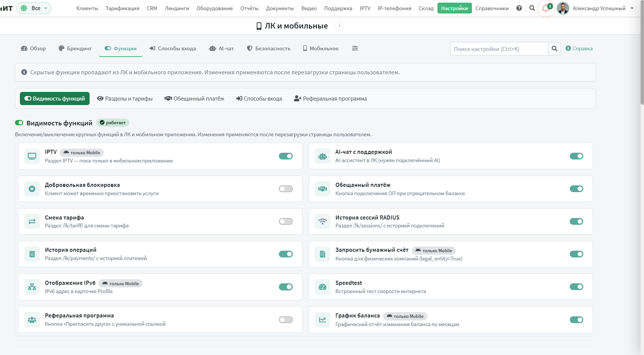The image size is (644, 355).
Task: Click the arrows icon of Смена тарифа
Action: 32,221
